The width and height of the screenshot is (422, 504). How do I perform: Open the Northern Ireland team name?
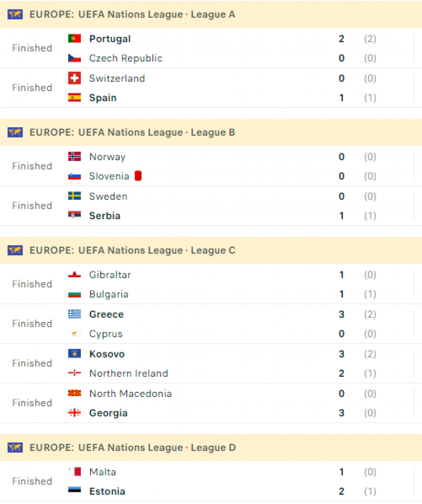128,373
